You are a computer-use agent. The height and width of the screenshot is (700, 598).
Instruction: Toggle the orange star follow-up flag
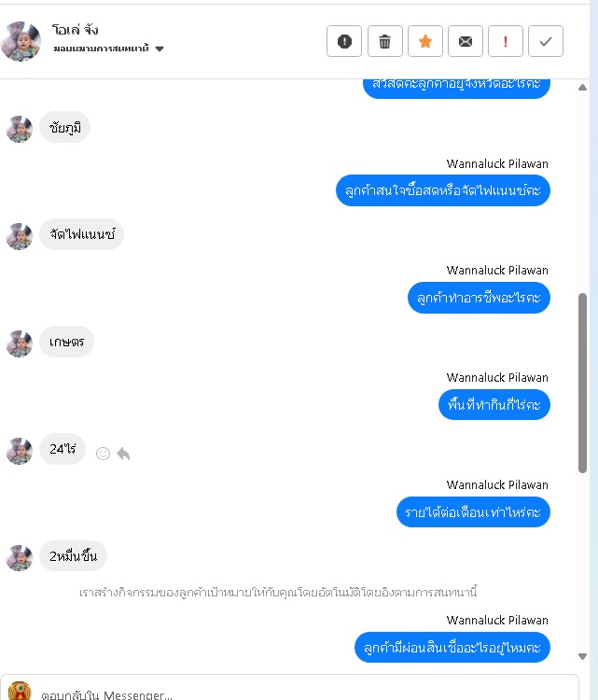[424, 41]
